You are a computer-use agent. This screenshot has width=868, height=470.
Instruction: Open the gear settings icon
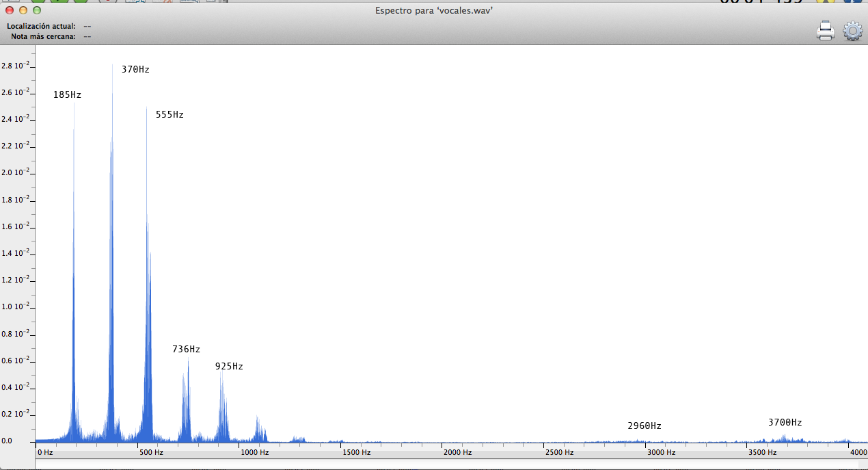tap(852, 31)
